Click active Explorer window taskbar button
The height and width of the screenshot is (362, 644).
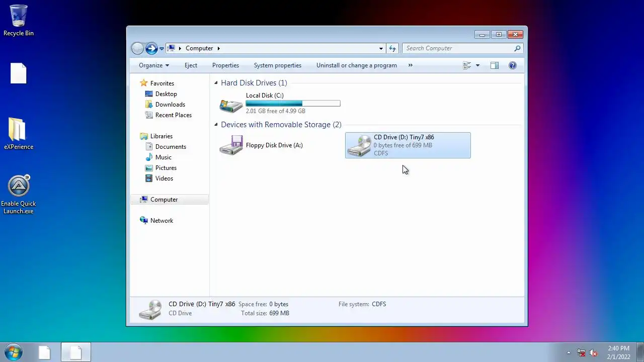[x=76, y=352]
